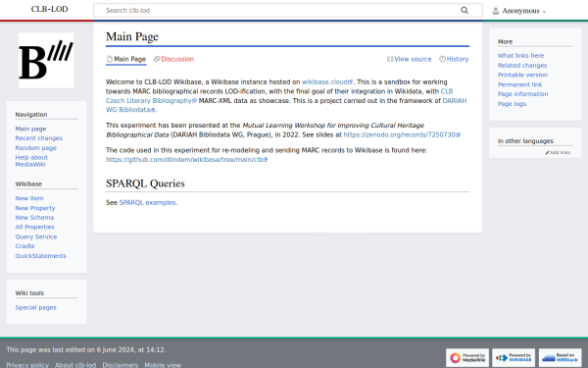Open Special pages link

35,307
